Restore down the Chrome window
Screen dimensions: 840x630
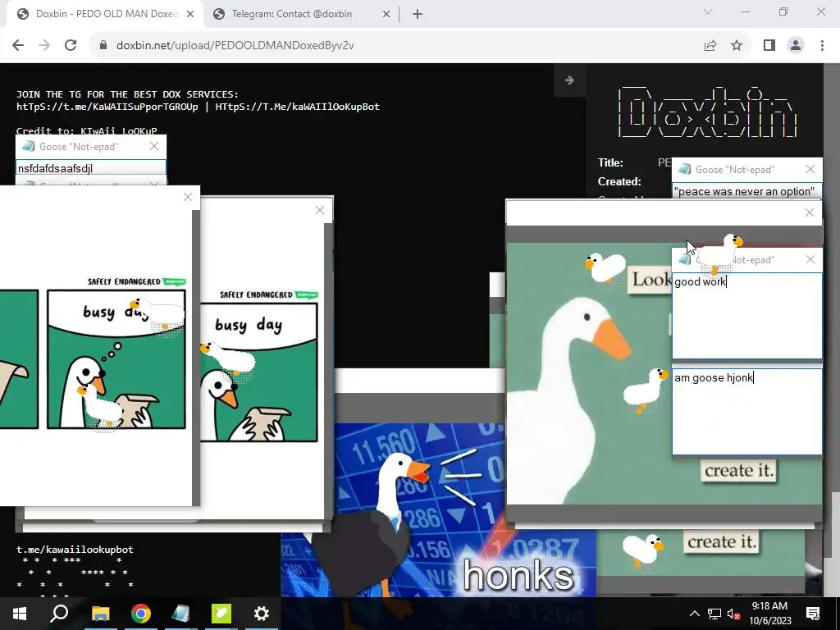783,11
